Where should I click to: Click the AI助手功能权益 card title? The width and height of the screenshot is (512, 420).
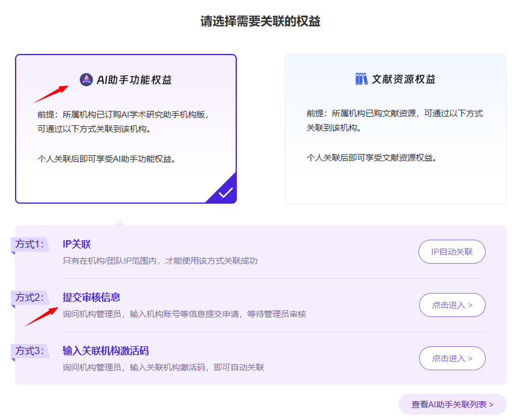coord(134,80)
